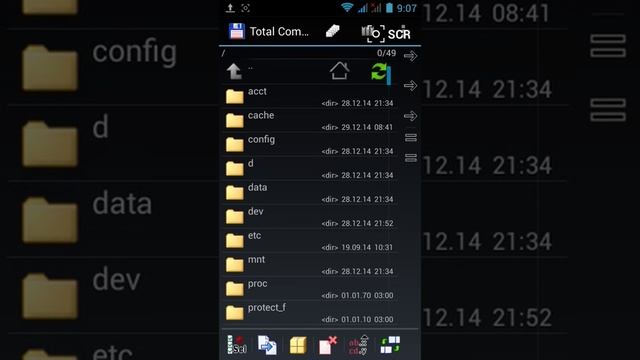Tap the Wi-Fi indicator in the status bar
This screenshot has height=360, width=640.
(347, 7)
